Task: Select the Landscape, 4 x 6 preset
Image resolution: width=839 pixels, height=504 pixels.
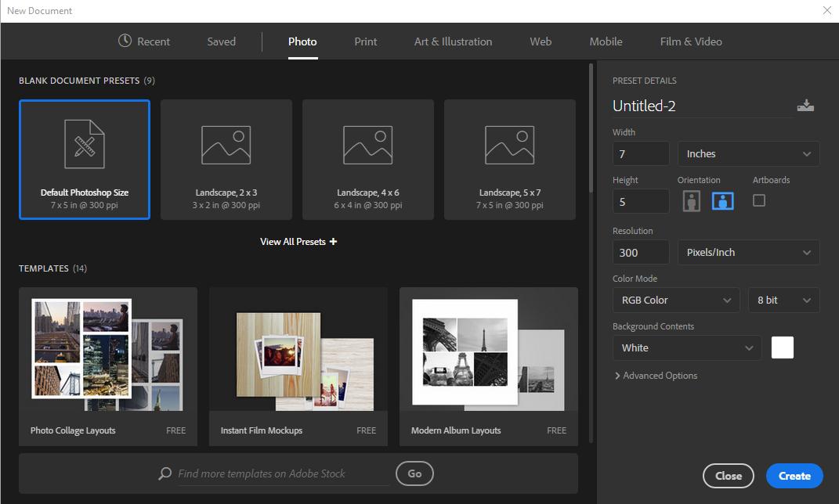Action: point(367,159)
